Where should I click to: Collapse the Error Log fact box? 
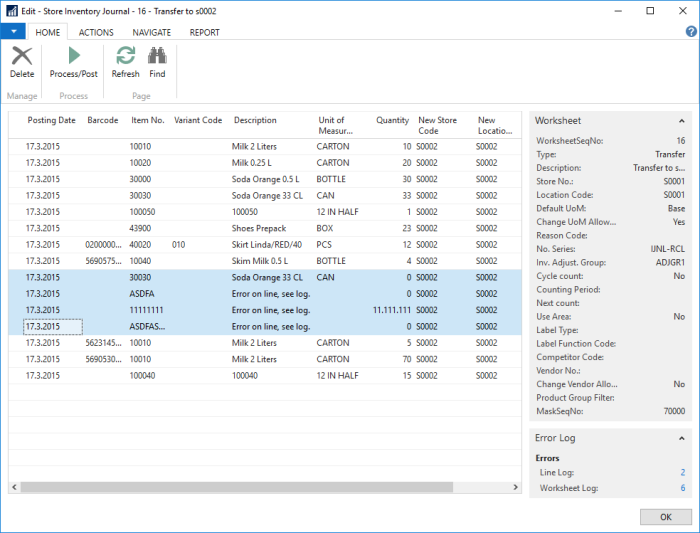681,438
